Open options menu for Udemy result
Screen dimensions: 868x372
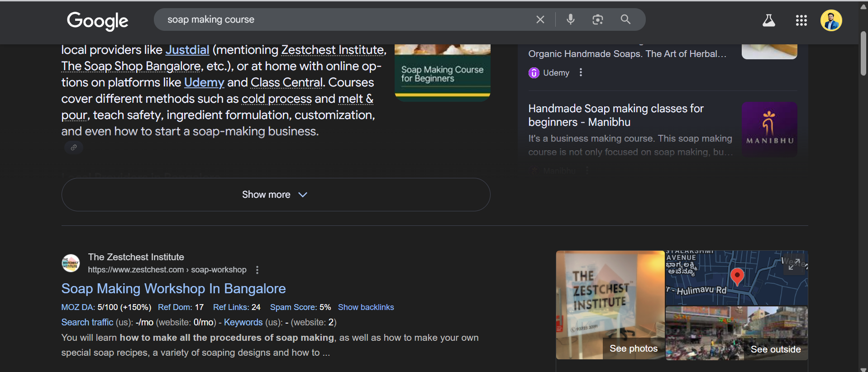coord(581,72)
